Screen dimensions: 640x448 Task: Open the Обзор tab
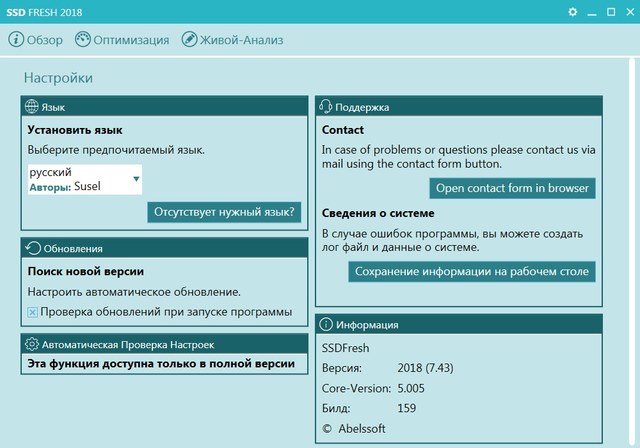pos(45,40)
